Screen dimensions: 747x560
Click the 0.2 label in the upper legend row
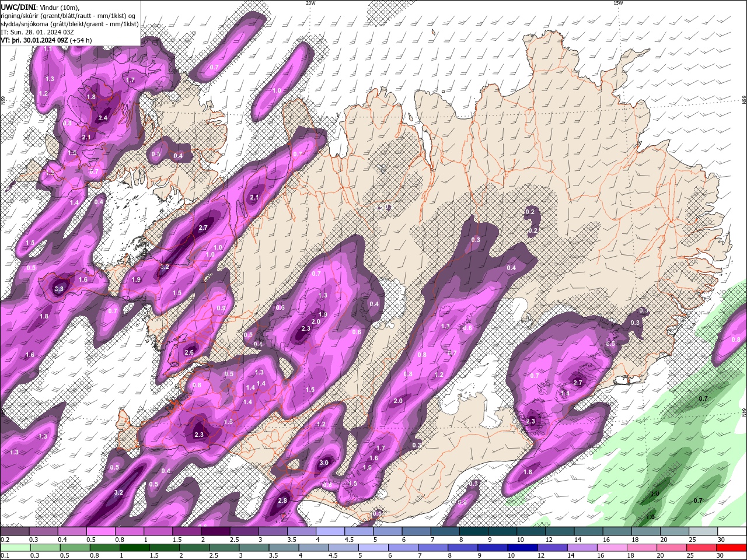point(4,540)
